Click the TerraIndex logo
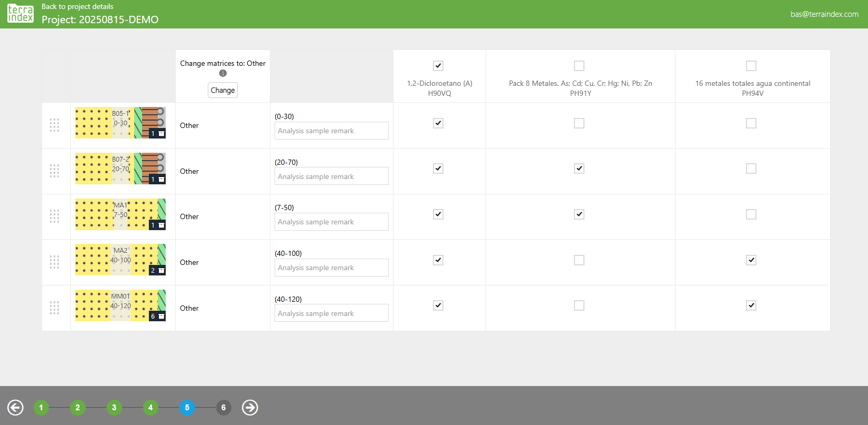Viewport: 868px width, 425px height. click(x=21, y=14)
